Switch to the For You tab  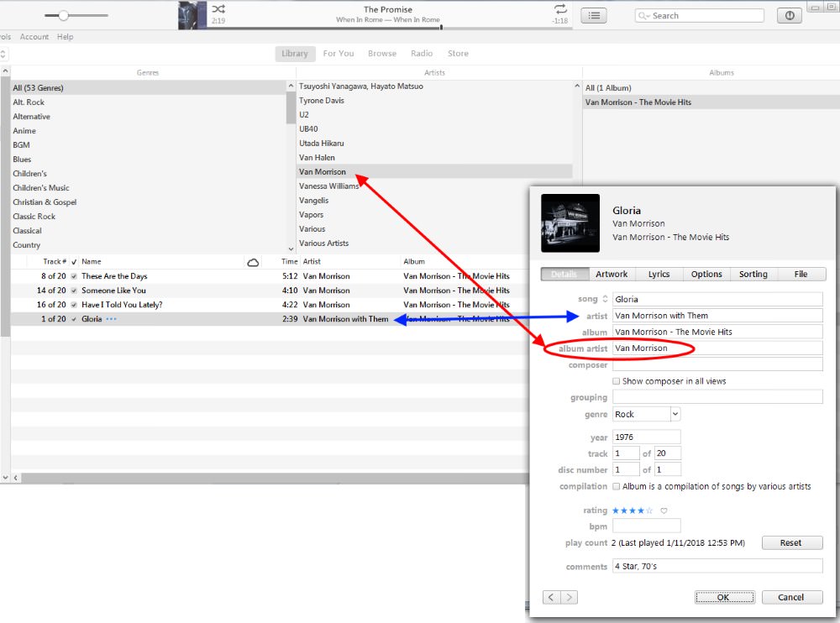(339, 54)
